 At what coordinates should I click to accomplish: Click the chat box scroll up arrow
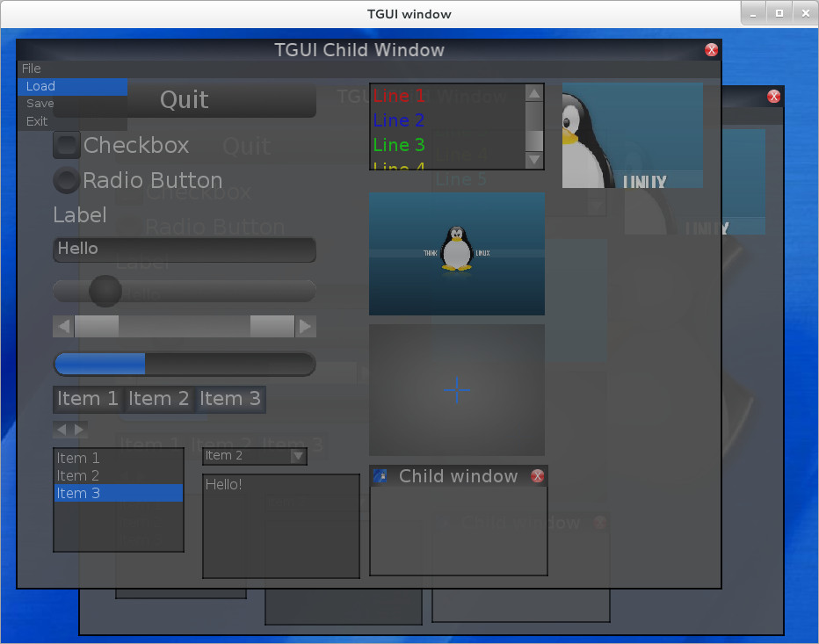tap(533, 93)
